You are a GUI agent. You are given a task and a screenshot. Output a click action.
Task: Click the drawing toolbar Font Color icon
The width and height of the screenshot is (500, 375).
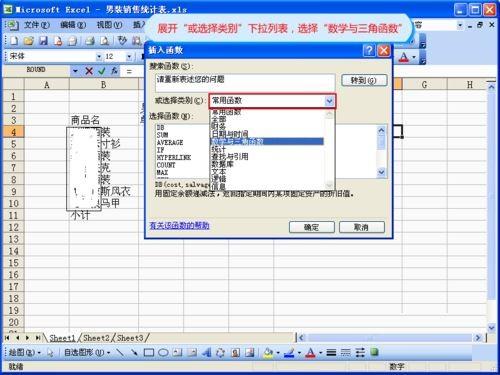(310, 353)
